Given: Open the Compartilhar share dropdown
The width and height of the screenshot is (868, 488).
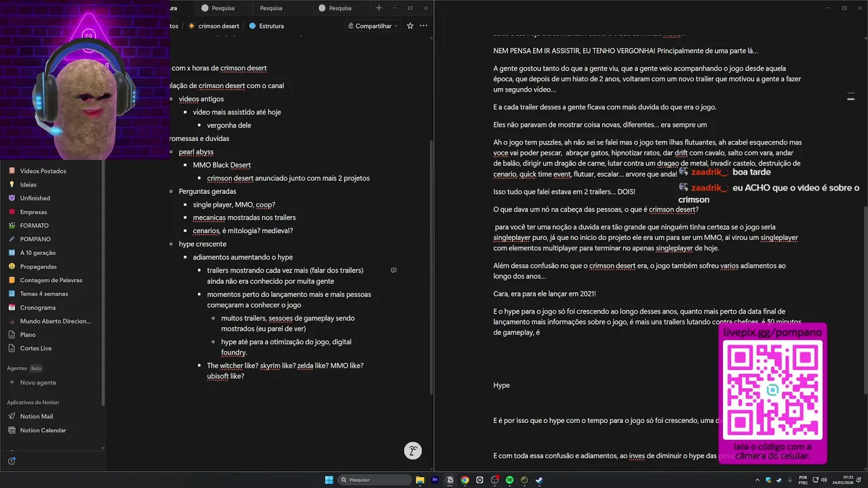Looking at the screenshot, I should click(x=372, y=26).
